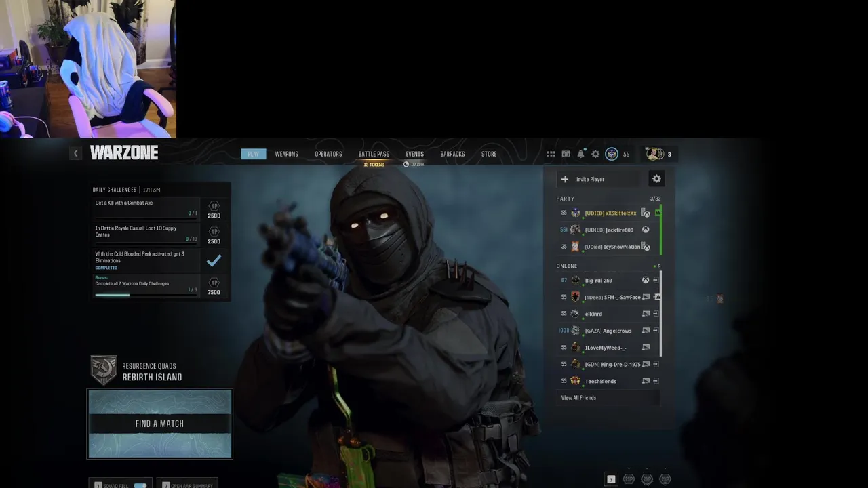This screenshot has width=868, height=488.
Task: Select 'elkinrd' in the online list
Action: coord(608,314)
